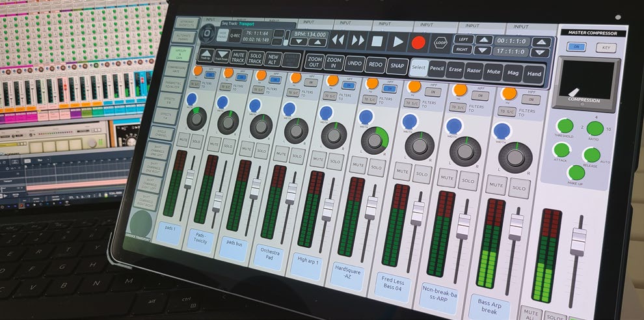Solo the Bass Arp break channel

point(519,188)
